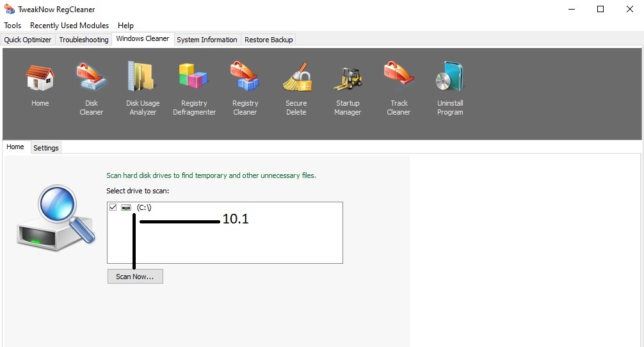This screenshot has width=644, height=347.
Task: Click the 'Select drive to scan:' label
Action: [x=138, y=191]
